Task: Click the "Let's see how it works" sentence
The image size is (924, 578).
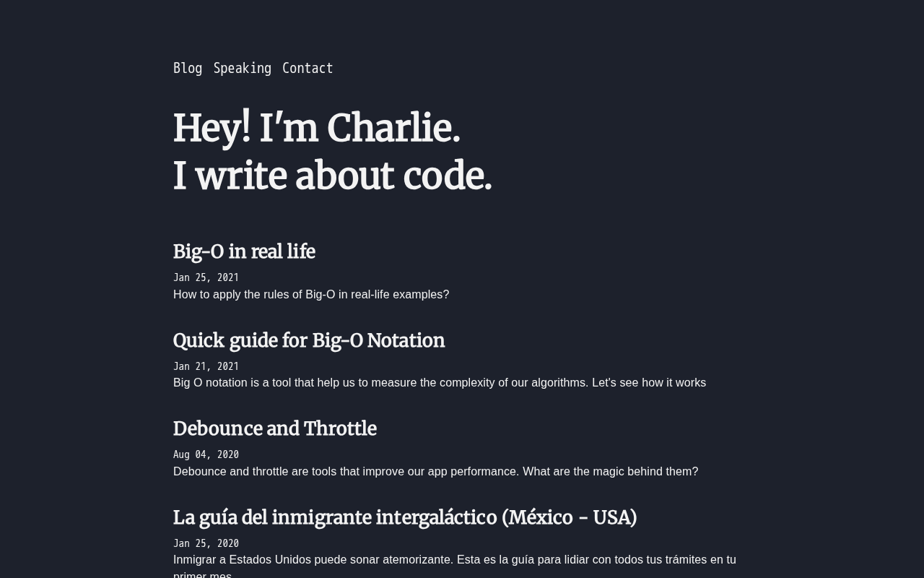Action: (x=648, y=382)
